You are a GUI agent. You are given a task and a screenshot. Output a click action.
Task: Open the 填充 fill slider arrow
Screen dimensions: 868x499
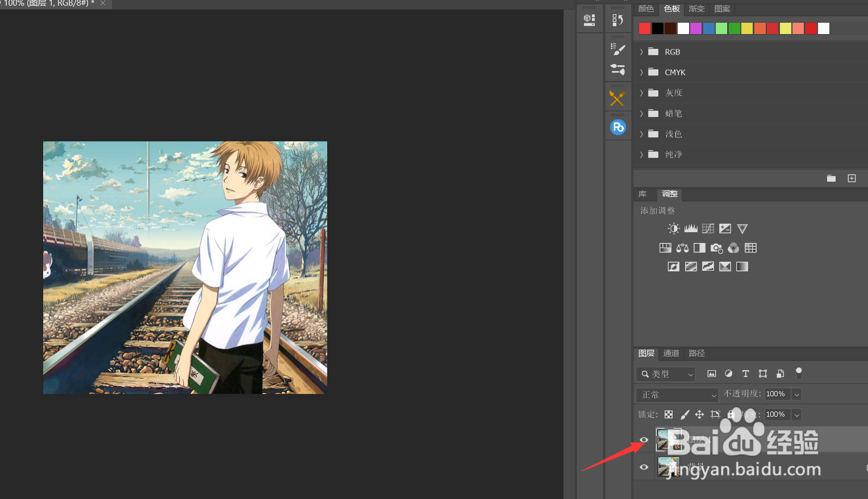point(796,414)
